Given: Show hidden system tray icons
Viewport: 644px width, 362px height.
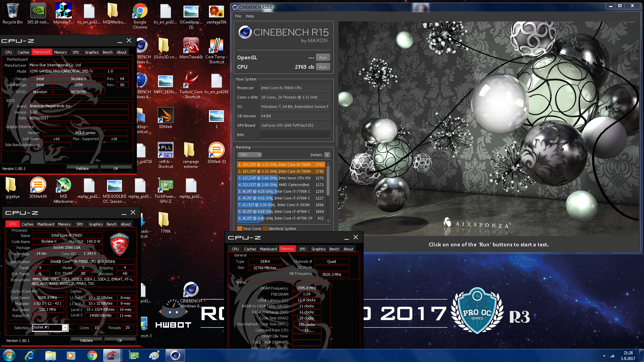Looking at the screenshot, I should [x=604, y=356].
